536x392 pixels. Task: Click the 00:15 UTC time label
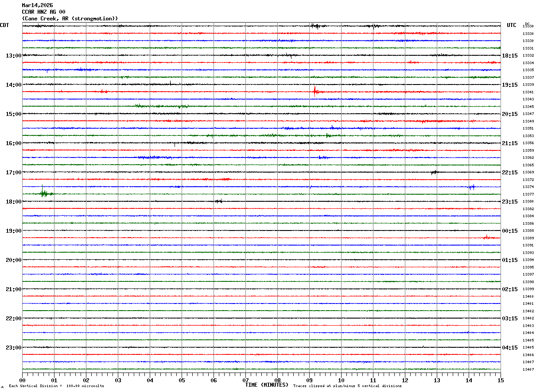pyautogui.click(x=509, y=231)
